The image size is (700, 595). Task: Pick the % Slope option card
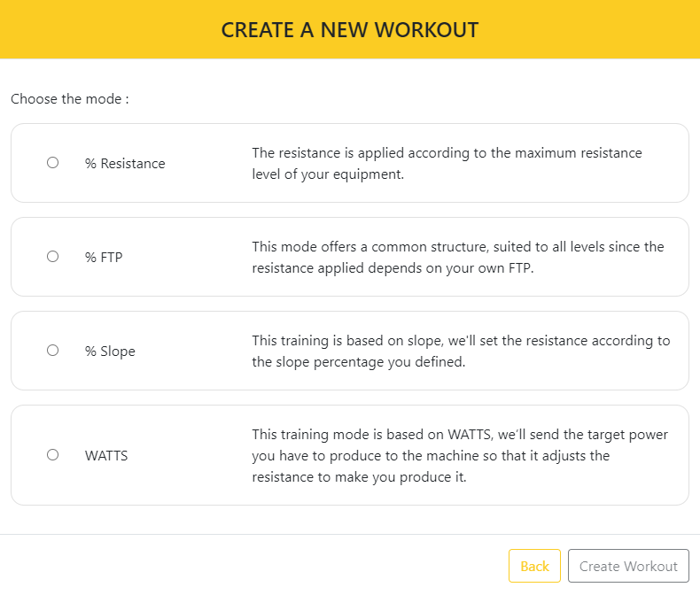[350, 351]
